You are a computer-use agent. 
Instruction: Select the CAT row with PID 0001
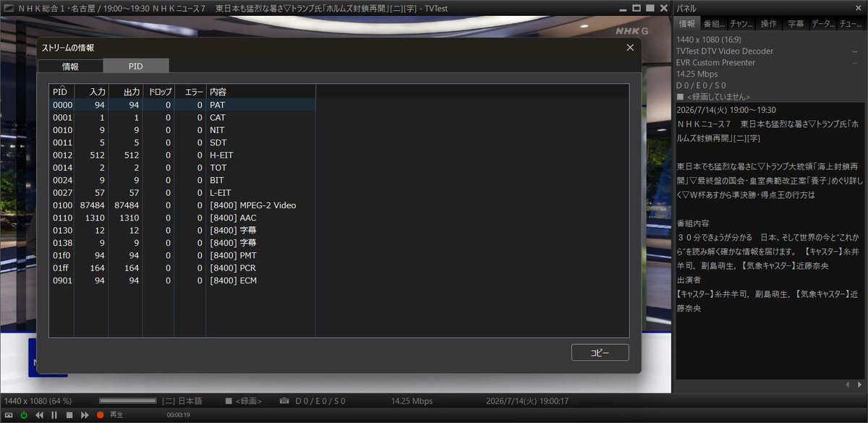182,117
